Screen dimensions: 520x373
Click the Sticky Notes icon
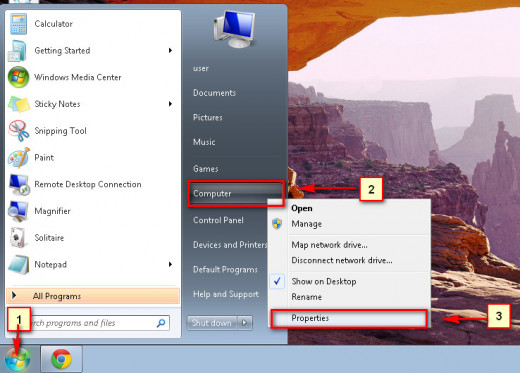(x=19, y=104)
